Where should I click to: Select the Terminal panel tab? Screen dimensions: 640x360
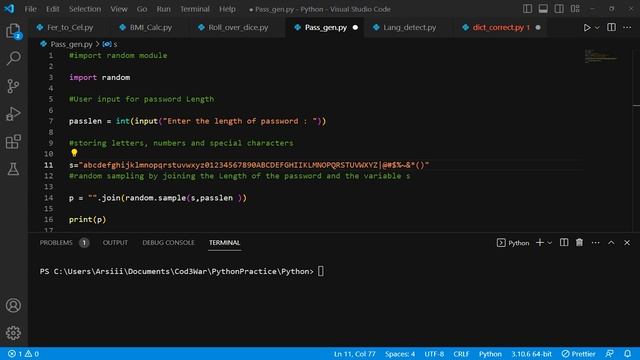point(224,242)
